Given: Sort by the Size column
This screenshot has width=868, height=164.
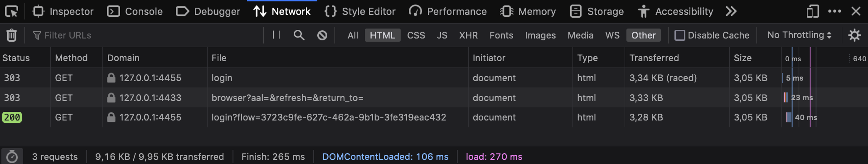Looking at the screenshot, I should 755,58.
